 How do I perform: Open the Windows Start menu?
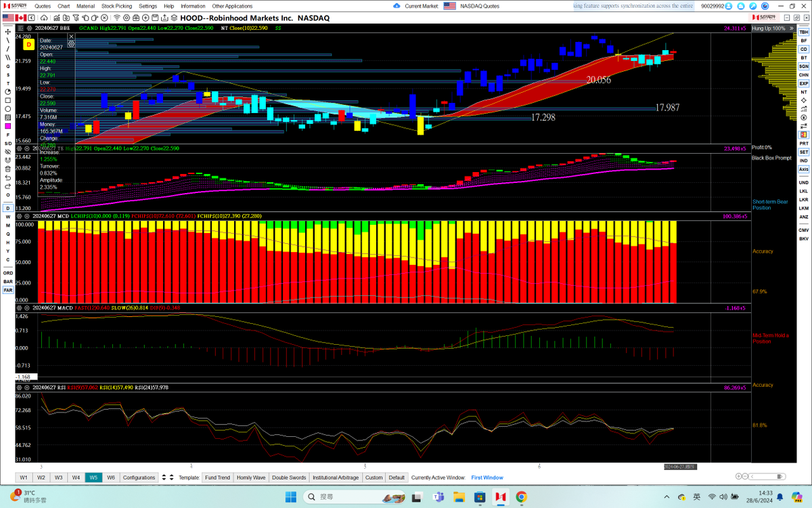pyautogui.click(x=290, y=496)
